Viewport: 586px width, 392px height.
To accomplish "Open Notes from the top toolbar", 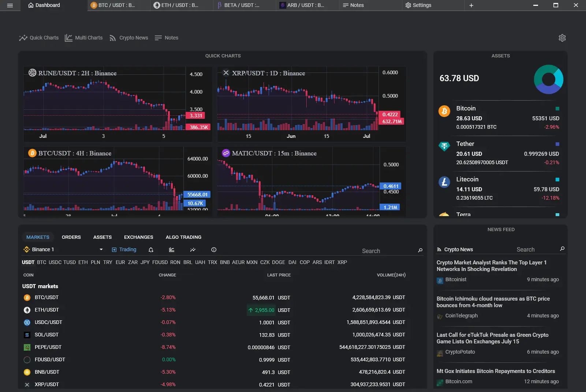I will point(167,38).
